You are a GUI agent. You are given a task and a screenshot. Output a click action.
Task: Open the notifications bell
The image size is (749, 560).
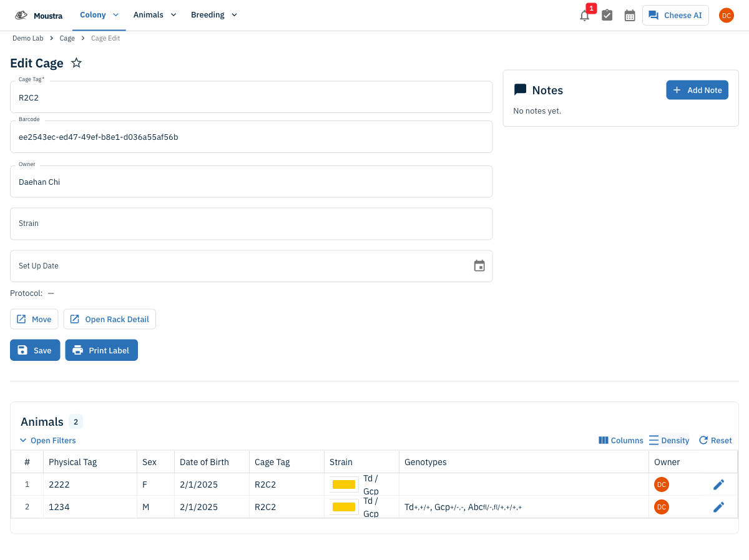click(585, 16)
